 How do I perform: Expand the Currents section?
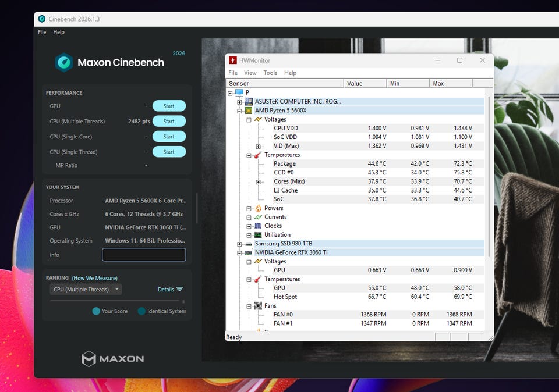tap(249, 218)
